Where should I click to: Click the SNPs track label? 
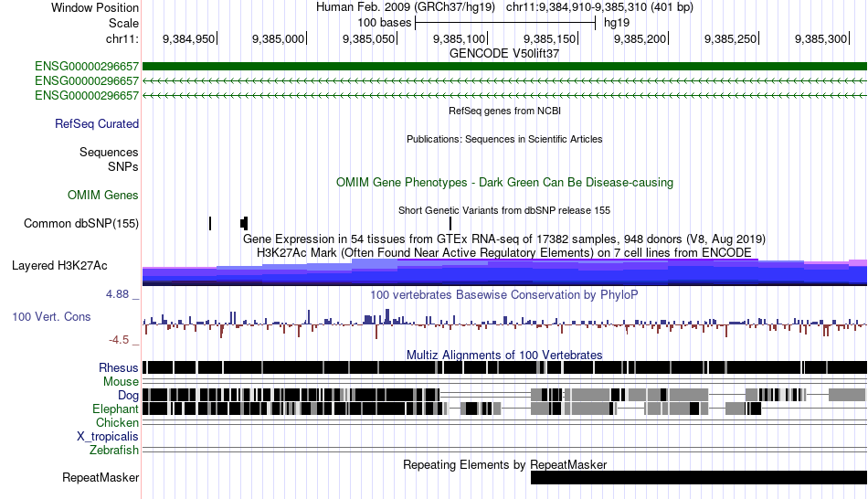pos(123,166)
